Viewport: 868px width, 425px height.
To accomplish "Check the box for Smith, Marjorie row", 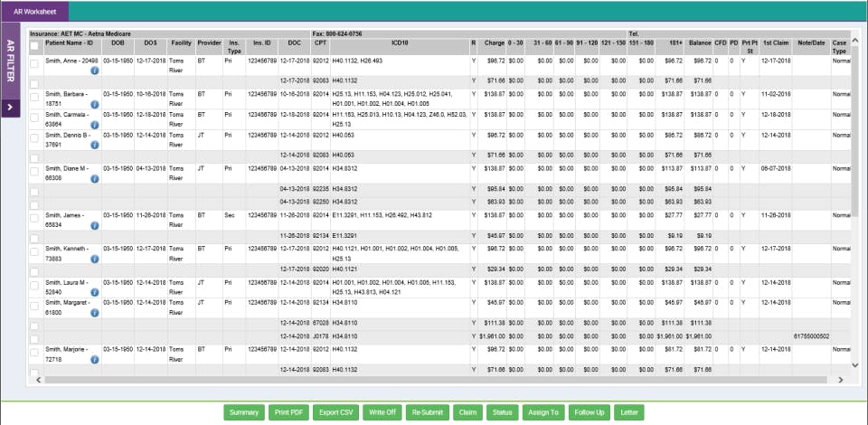I will (34, 353).
